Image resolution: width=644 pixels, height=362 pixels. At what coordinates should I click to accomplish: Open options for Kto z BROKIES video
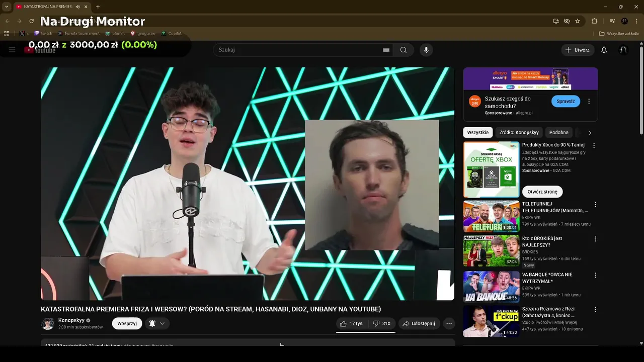(595, 239)
